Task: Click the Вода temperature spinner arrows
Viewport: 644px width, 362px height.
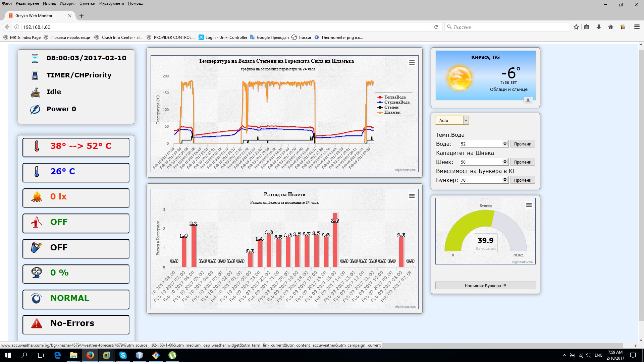Action: (x=505, y=144)
